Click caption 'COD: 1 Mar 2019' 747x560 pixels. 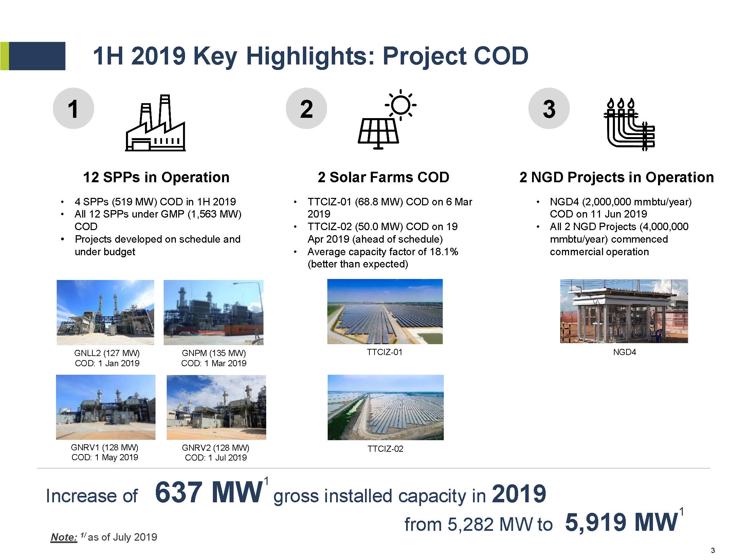(x=214, y=363)
